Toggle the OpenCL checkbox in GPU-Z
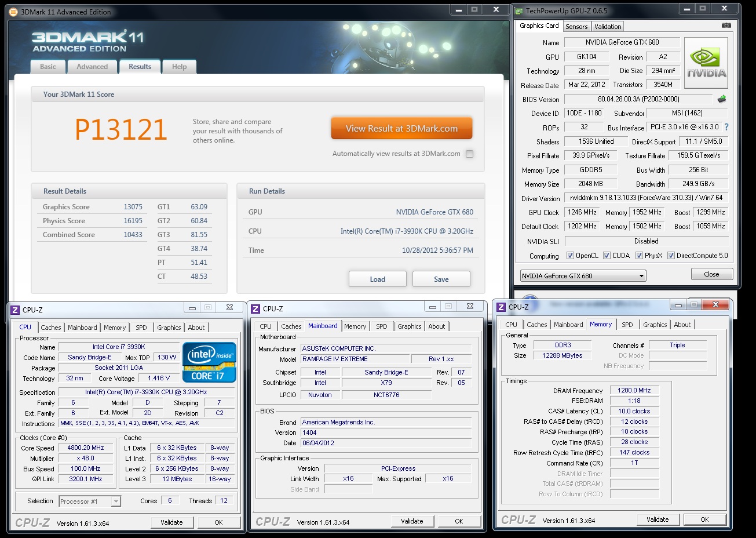Image resolution: width=756 pixels, height=538 pixels. (x=571, y=256)
